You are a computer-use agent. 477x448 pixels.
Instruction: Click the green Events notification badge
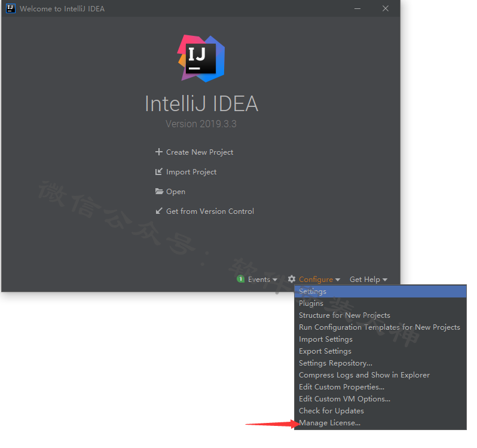point(240,279)
